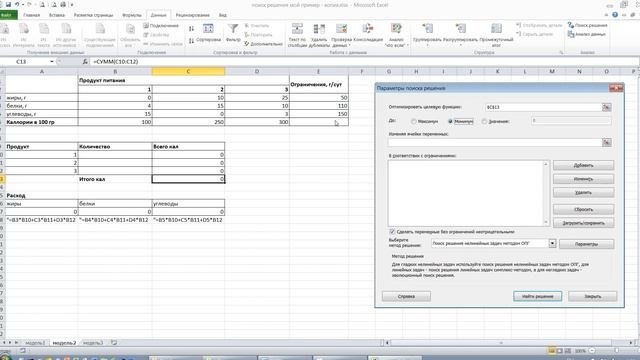This screenshot has width=640, height=360.
Task: Click the Сбросить button
Action: [583, 209]
